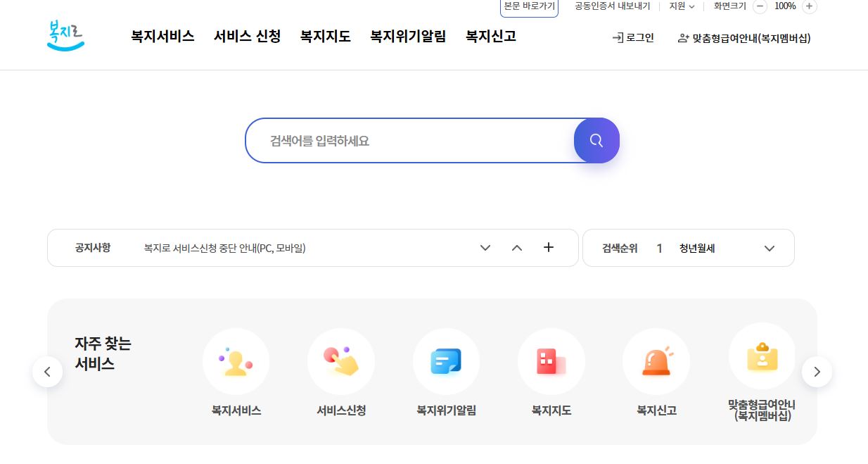The width and height of the screenshot is (868, 464).
Task: Click the magnifying glass search icon
Action: (596, 140)
